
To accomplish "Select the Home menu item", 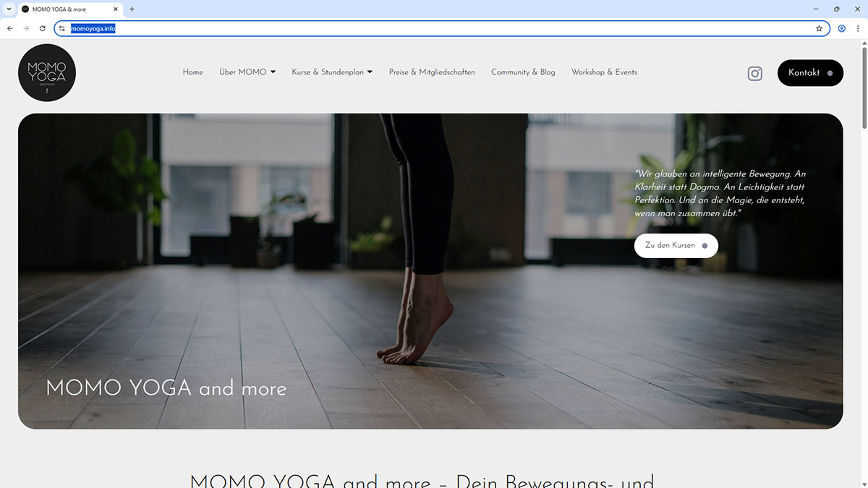I will pos(192,72).
